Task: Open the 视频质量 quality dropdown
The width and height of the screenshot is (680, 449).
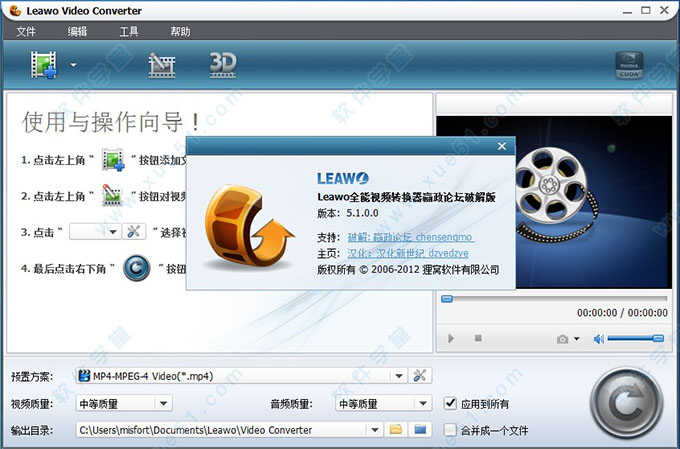Action: tap(163, 404)
